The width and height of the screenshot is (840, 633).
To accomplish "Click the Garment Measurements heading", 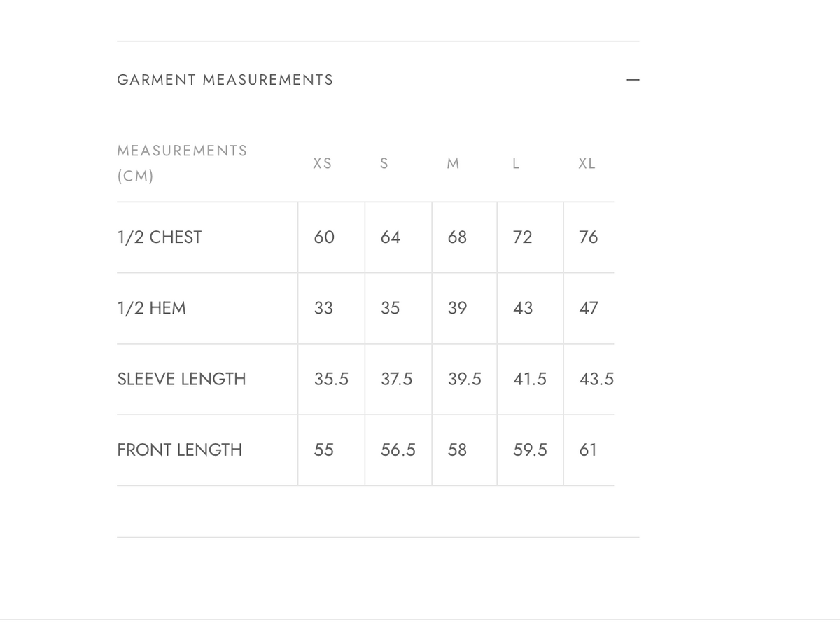I will [225, 80].
